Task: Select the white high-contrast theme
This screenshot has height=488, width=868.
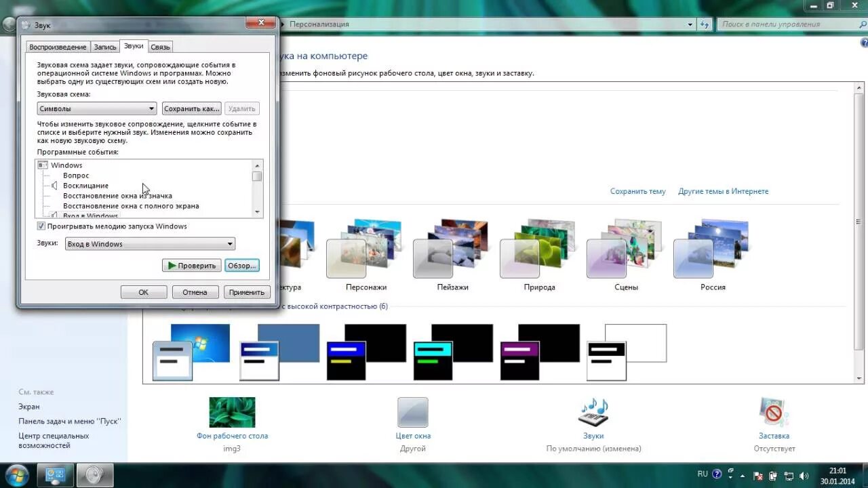Action: pyautogui.click(x=627, y=352)
